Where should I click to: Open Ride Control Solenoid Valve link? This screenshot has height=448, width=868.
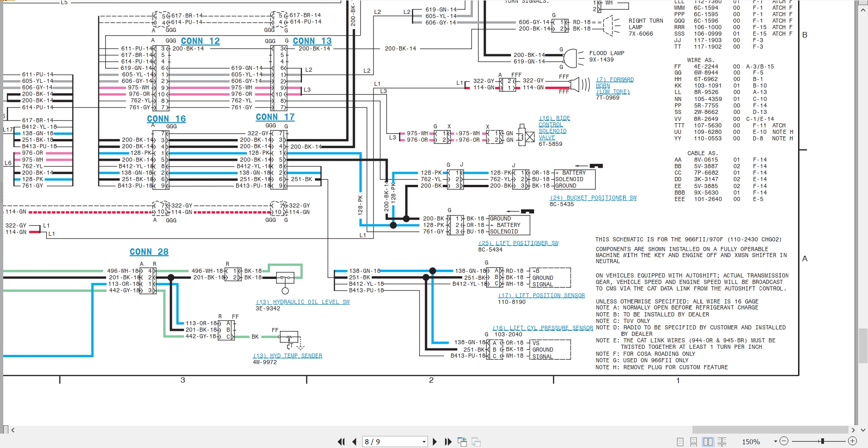click(x=554, y=128)
